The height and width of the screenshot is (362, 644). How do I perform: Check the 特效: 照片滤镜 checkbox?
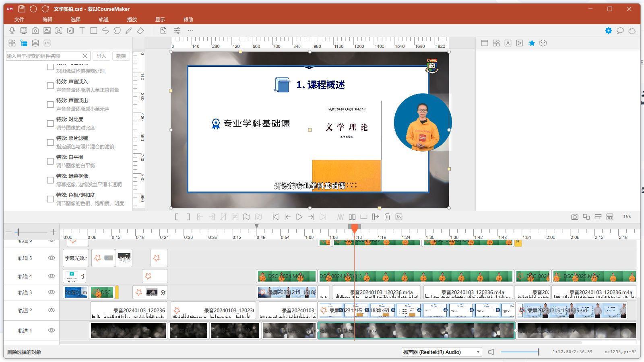point(50,142)
